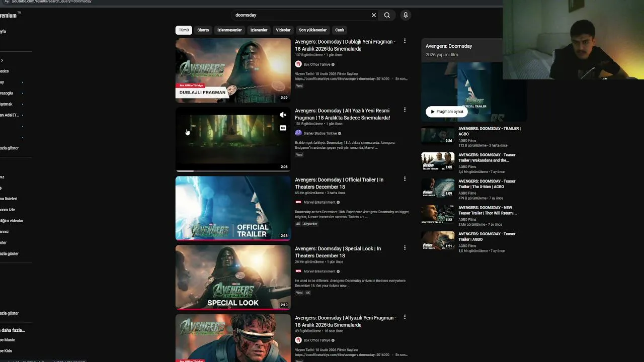Screen dimensions: 644x362
Task: Open 'Teaser Trailer | The X-Men | AGBO' side video
Action: tap(487, 184)
